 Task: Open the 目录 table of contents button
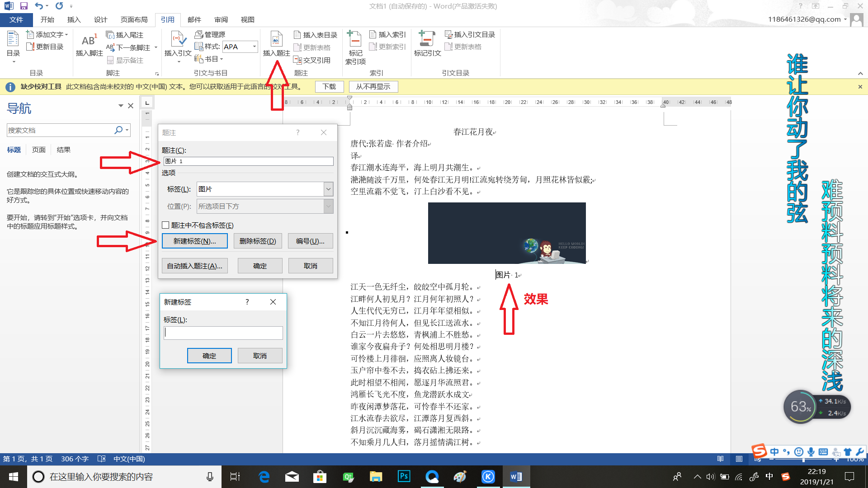[x=13, y=47]
